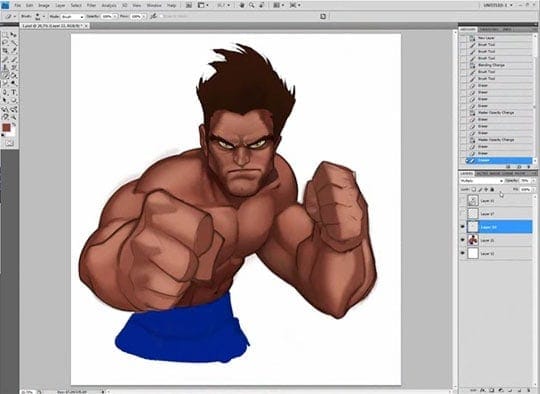Delete the current state with the History trash icon
Image resolution: width=540 pixels, height=394 pixels.
[529, 167]
